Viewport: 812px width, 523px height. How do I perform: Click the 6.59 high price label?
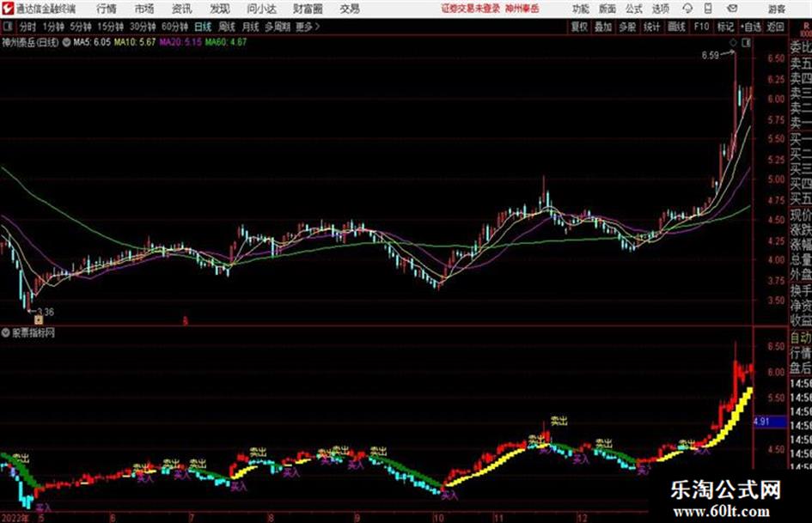point(711,56)
